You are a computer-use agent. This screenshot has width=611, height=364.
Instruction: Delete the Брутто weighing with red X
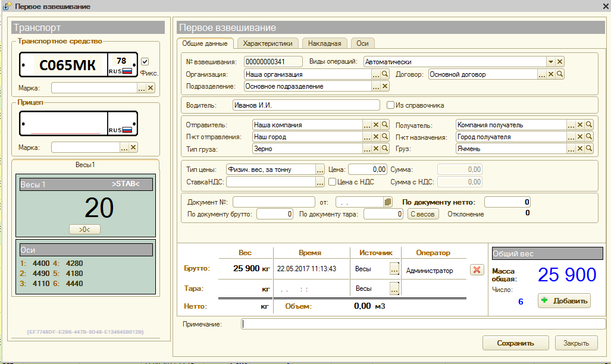tap(477, 270)
